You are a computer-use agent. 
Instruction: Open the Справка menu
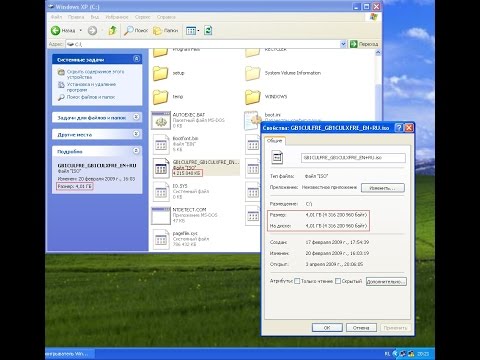(x=166, y=17)
